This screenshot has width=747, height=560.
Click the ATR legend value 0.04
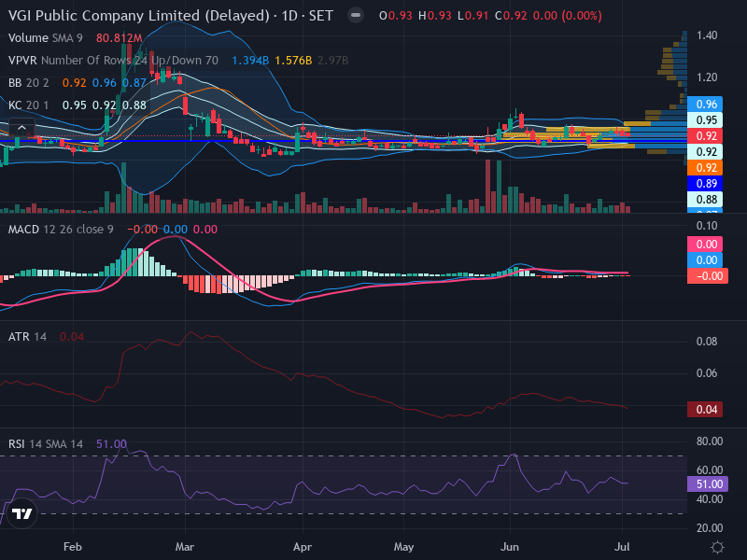tap(72, 337)
